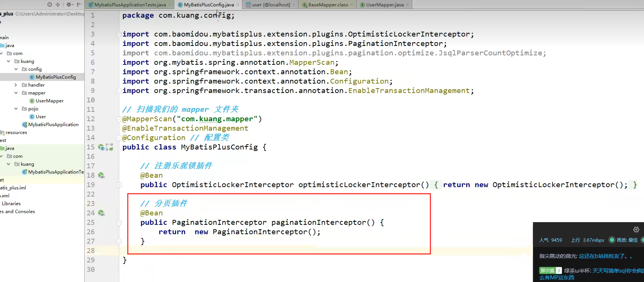The image size is (644, 282).
Task: Click the 这还在b站找校友了 chat message
Action: (x=605, y=256)
